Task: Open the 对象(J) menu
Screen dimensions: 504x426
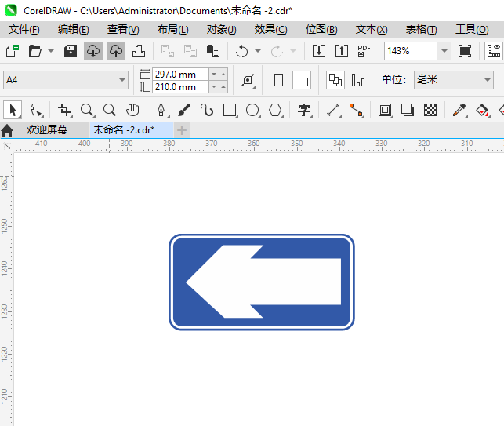Action: pos(222,30)
